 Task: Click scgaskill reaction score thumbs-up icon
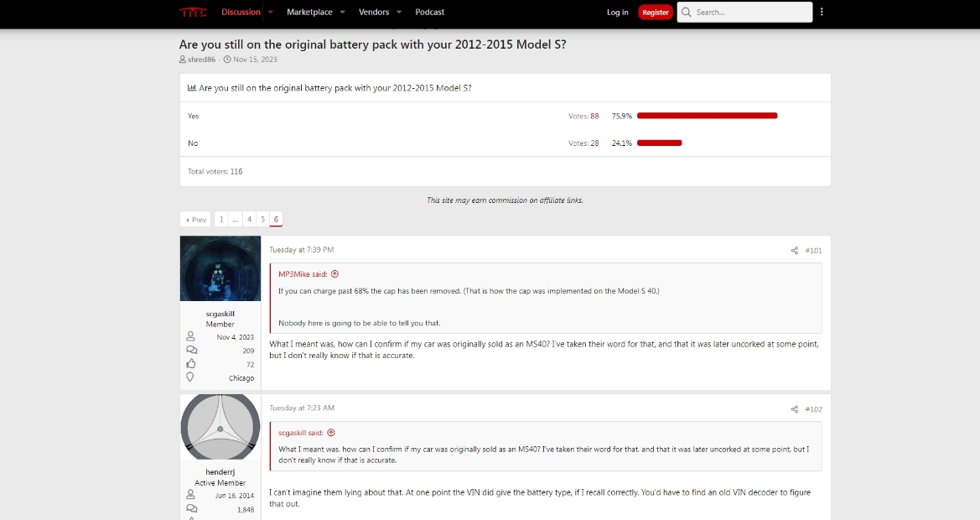[x=190, y=364]
